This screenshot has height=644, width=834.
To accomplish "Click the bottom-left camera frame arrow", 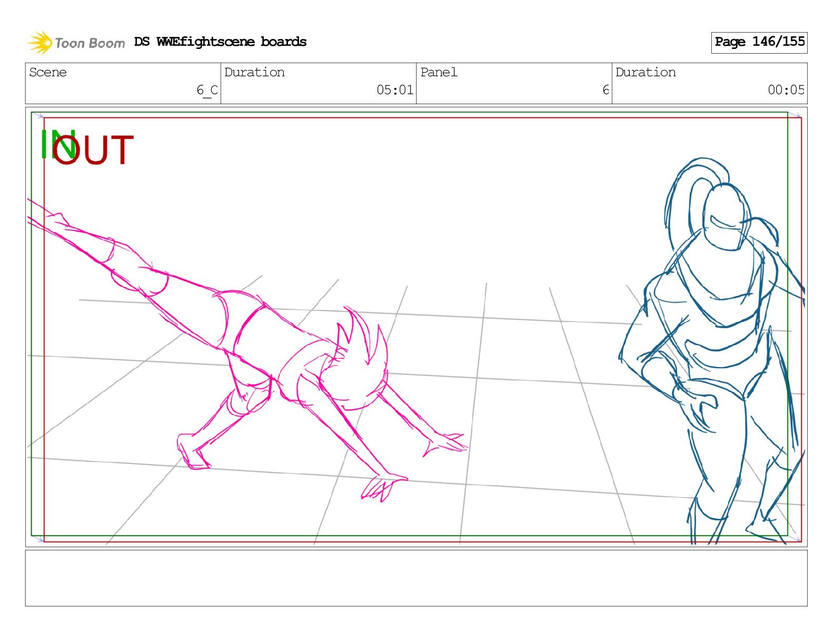I will pos(38,539).
